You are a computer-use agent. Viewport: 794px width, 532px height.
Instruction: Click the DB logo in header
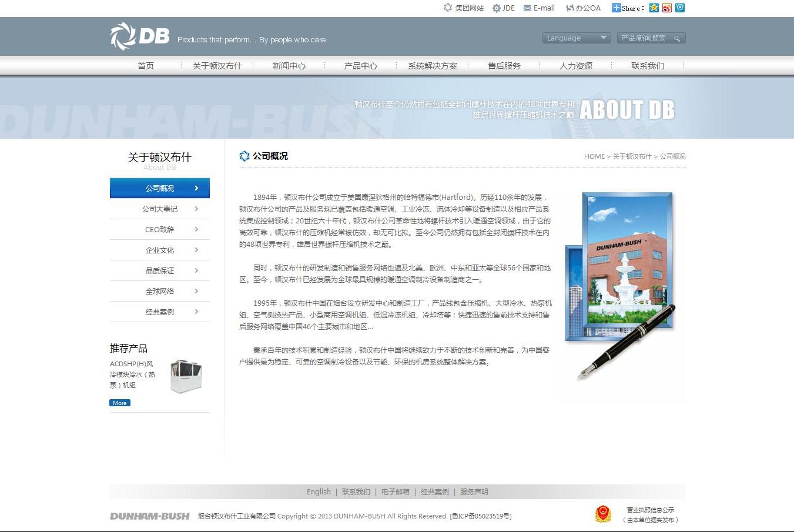pyautogui.click(x=140, y=36)
